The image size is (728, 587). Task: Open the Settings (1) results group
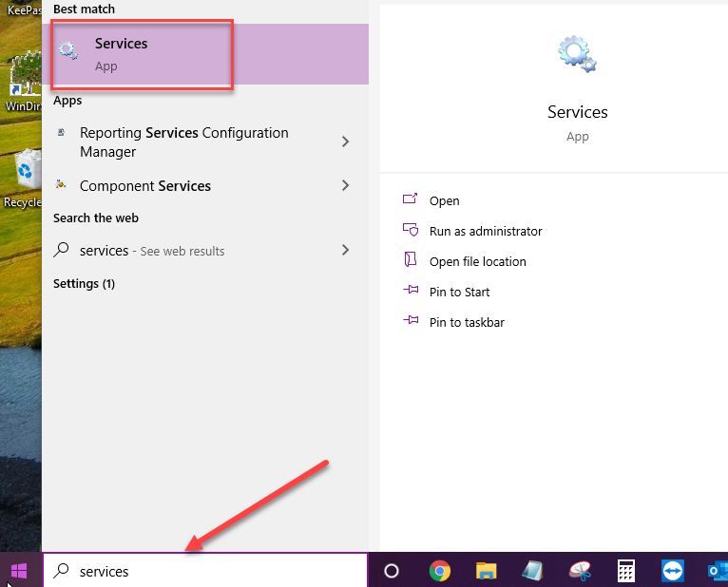[84, 283]
